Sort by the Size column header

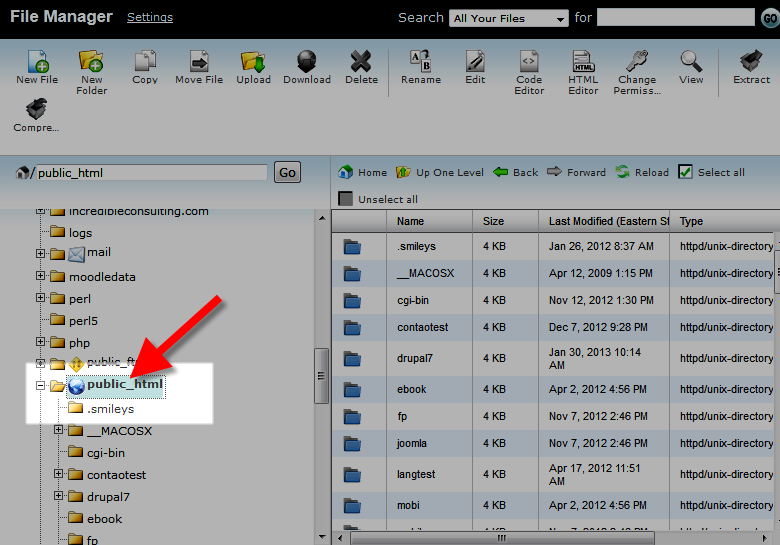click(x=493, y=221)
